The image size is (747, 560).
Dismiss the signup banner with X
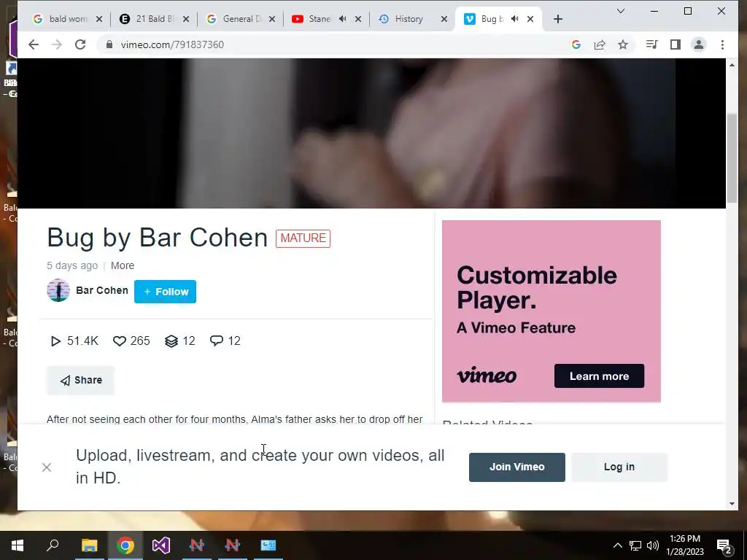[x=47, y=467]
